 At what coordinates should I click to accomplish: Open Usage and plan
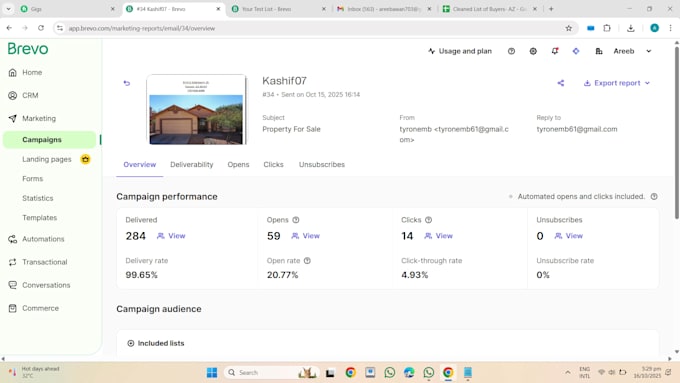(x=460, y=51)
